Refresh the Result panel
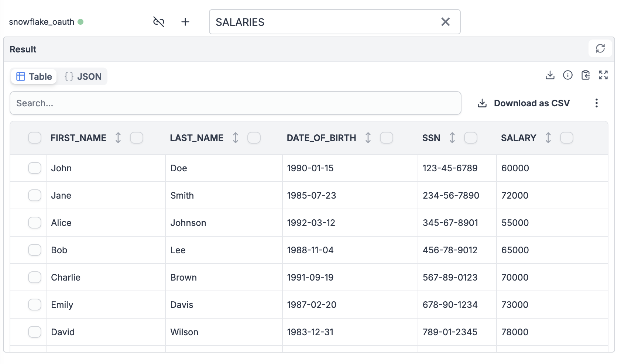Image resolution: width=621 pixels, height=364 pixels. [600, 48]
